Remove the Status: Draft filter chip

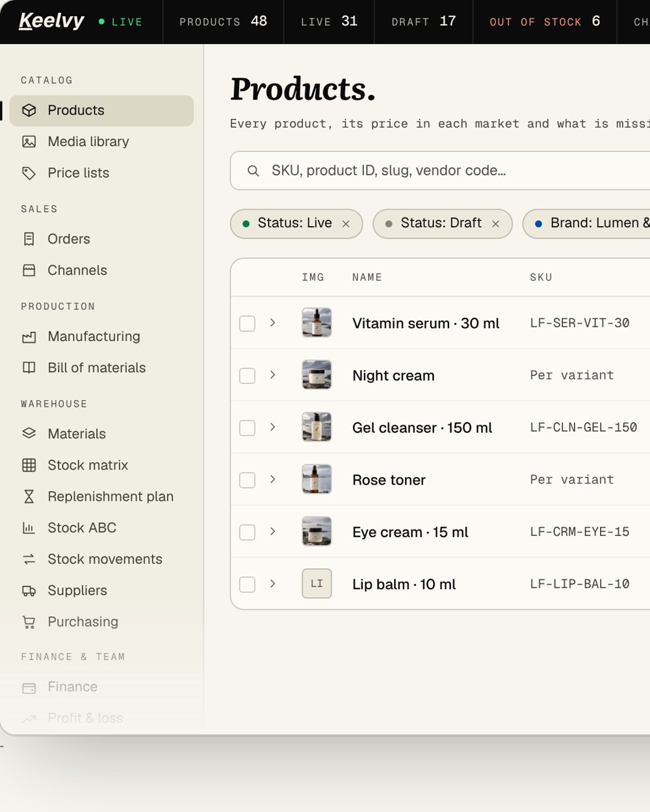coord(495,223)
